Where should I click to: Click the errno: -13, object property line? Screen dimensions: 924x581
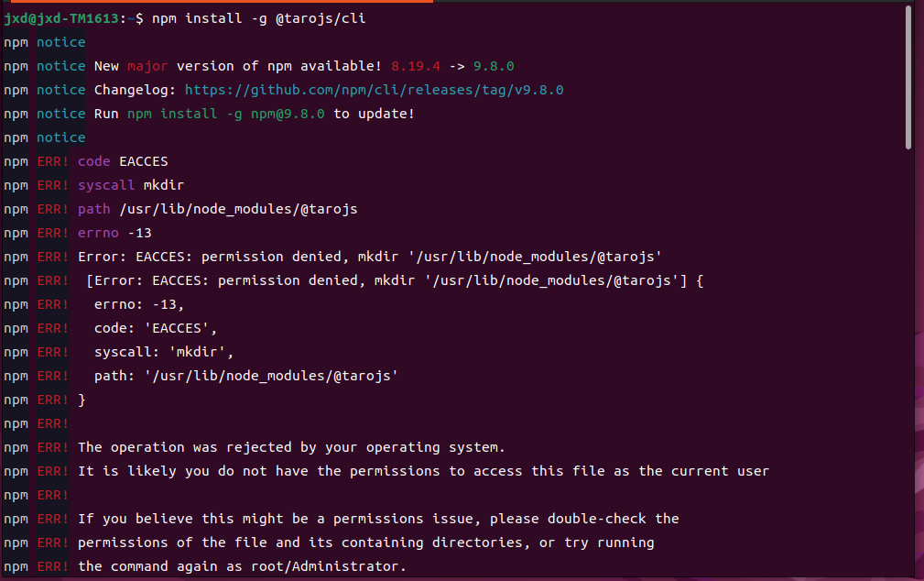[139, 304]
